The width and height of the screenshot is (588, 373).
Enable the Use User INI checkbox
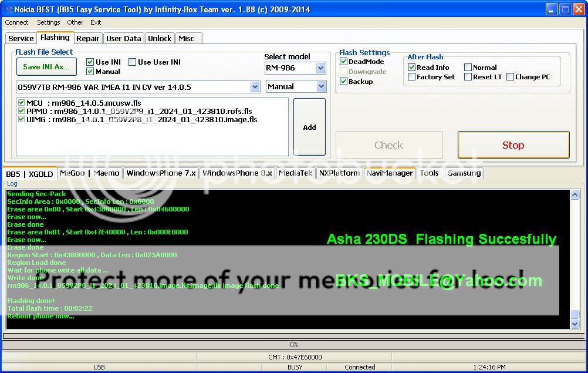click(x=132, y=62)
